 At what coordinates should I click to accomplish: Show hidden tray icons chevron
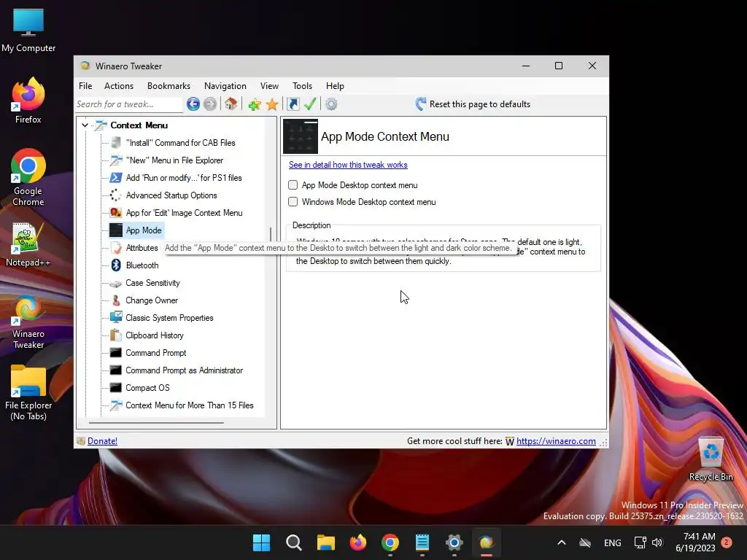pyautogui.click(x=562, y=542)
